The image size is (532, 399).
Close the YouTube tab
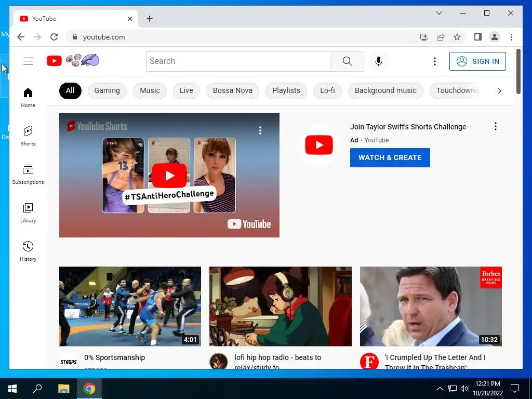point(129,19)
